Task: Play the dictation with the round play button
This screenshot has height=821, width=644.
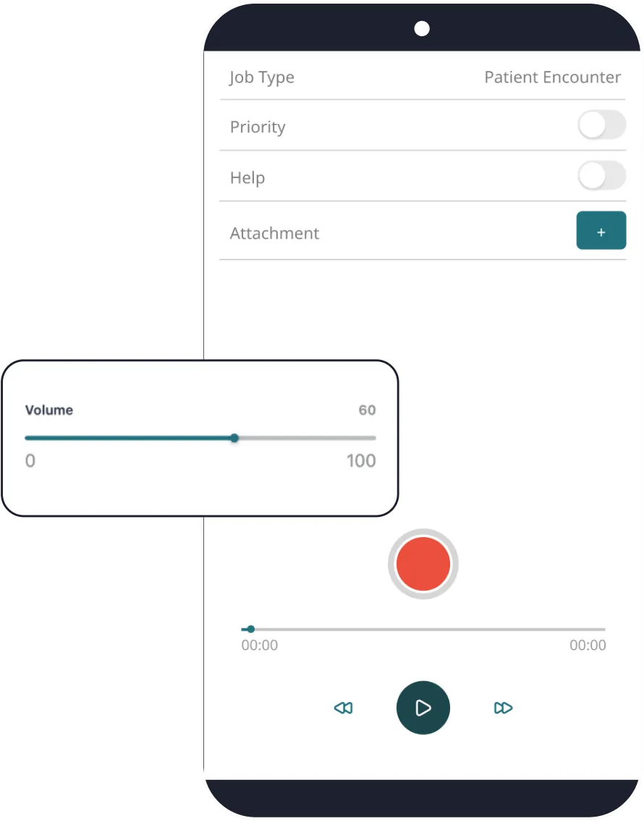Action: [x=423, y=707]
